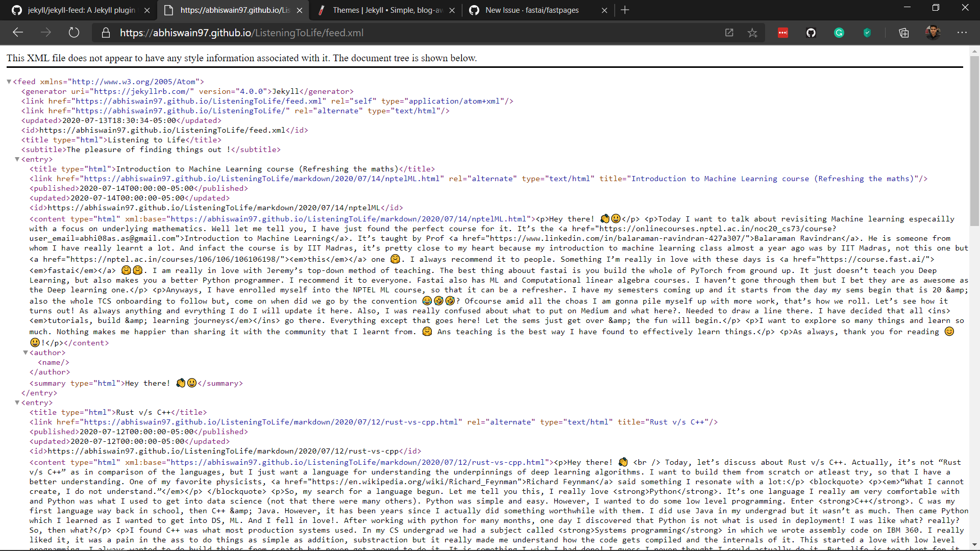Open the Grammarly extension

click(839, 32)
